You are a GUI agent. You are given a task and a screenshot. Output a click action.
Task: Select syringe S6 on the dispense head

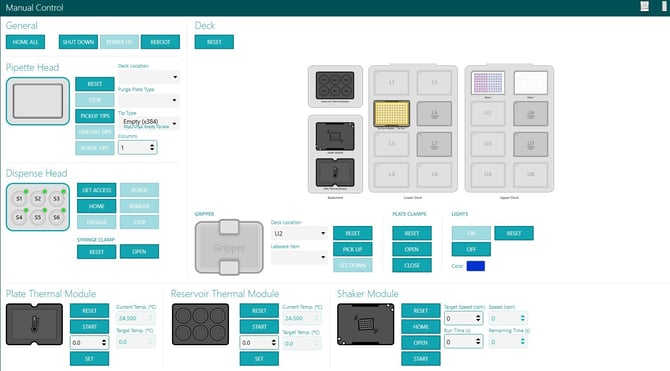56,217
